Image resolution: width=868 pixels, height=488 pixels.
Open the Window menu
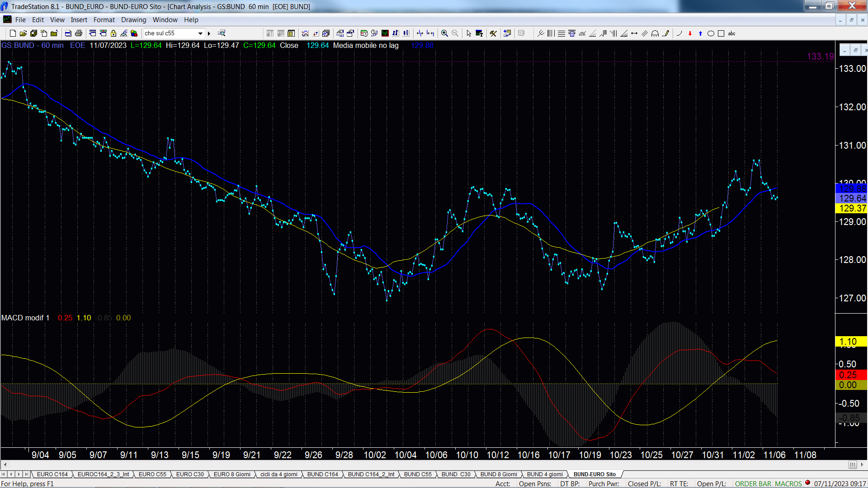(165, 20)
